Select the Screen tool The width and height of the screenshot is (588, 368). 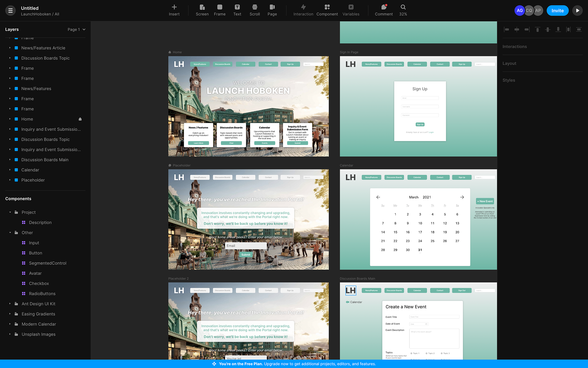(202, 10)
